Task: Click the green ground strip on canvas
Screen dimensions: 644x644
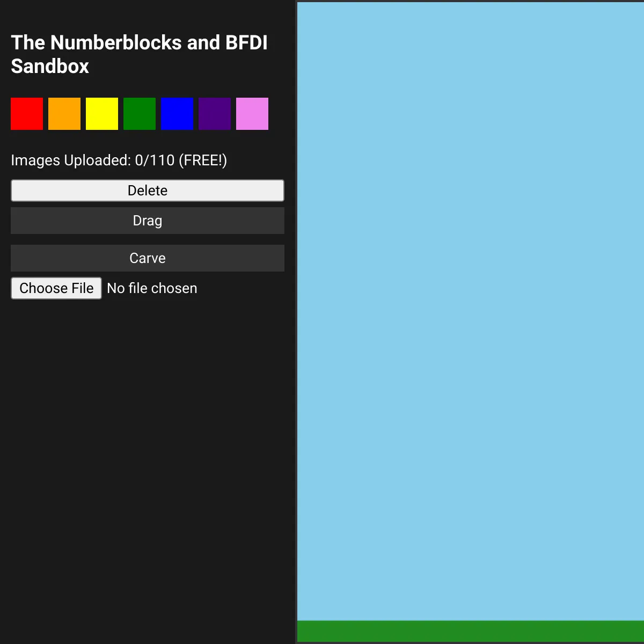Action: pos(470,631)
